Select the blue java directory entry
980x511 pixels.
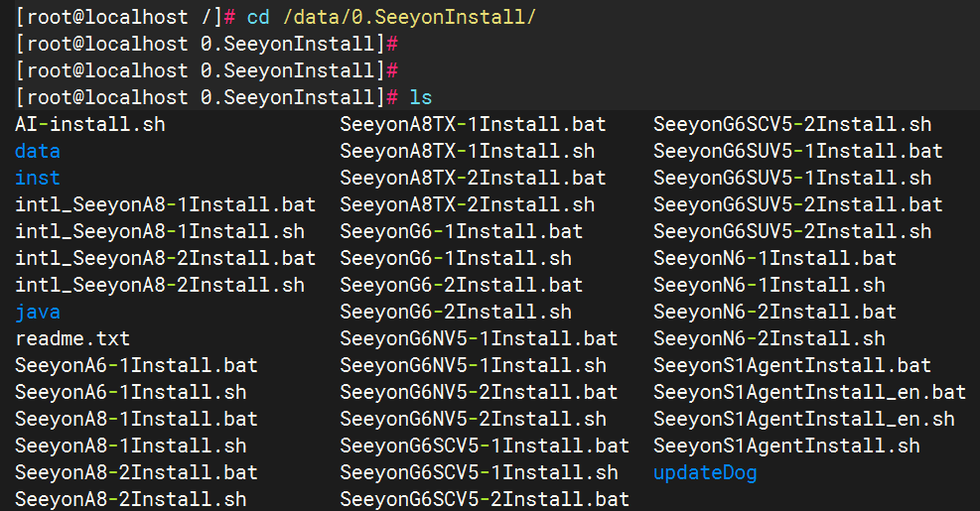pos(38,313)
